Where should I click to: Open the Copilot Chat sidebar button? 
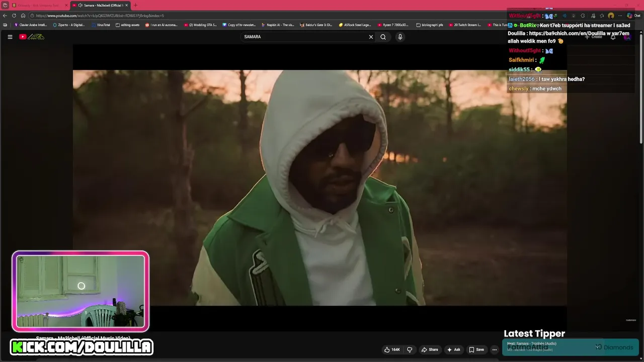coord(633,16)
